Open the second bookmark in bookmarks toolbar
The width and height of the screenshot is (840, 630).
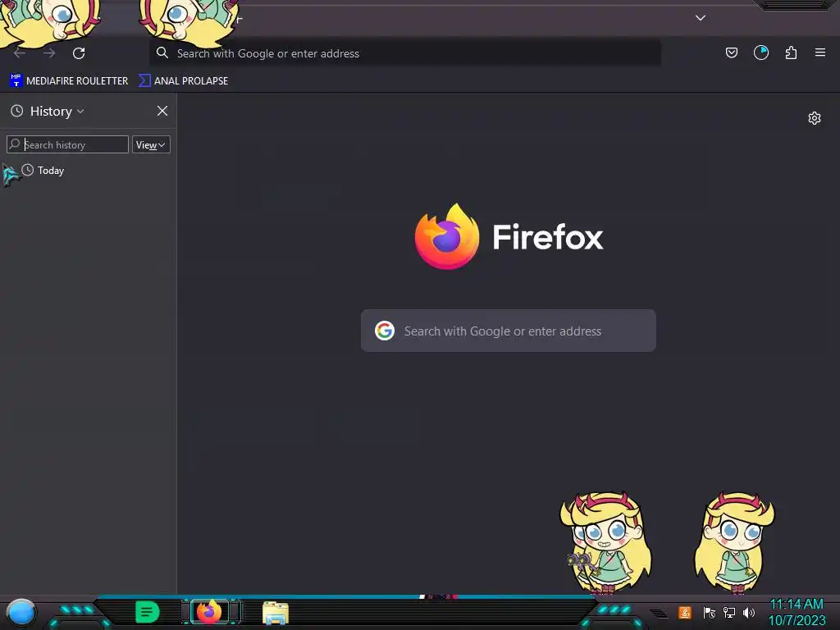click(x=183, y=81)
